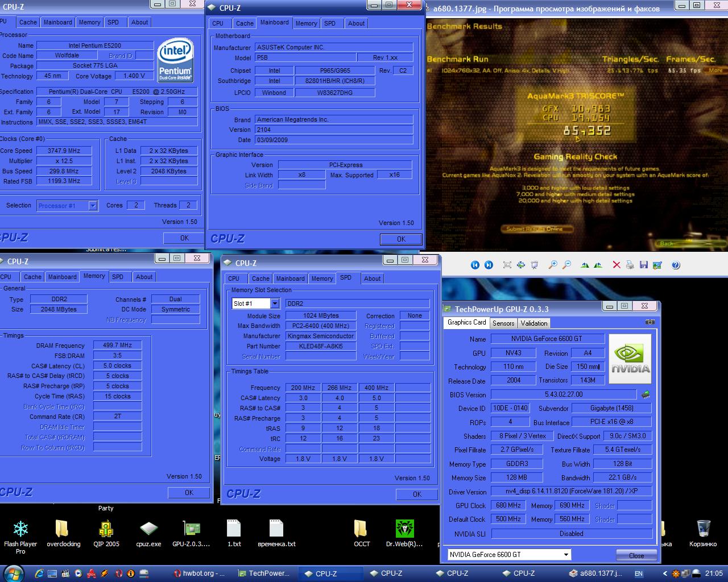Open Windows Start button
This screenshot has height=582, width=728.
click(13, 573)
